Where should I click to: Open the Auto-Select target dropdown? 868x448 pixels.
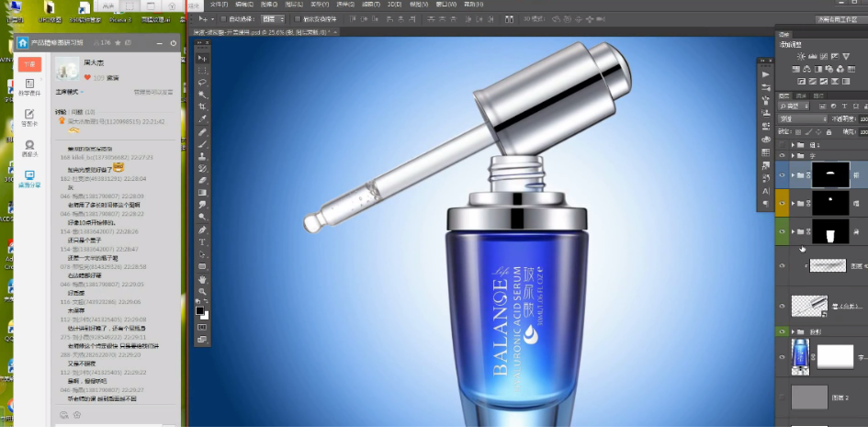pos(273,19)
